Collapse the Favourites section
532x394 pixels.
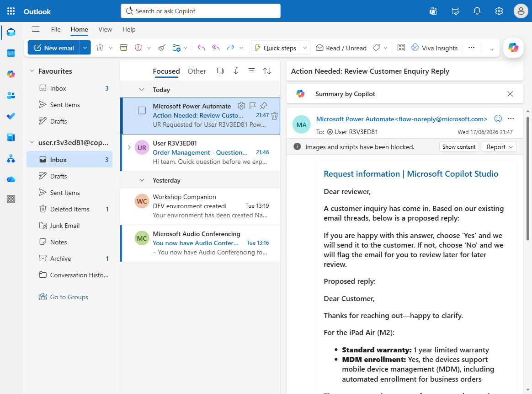coord(32,71)
